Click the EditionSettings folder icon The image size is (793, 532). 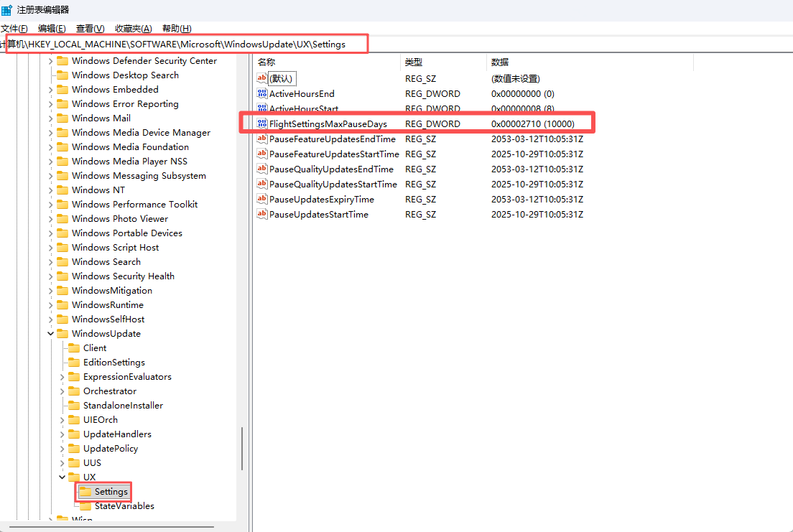(75, 362)
